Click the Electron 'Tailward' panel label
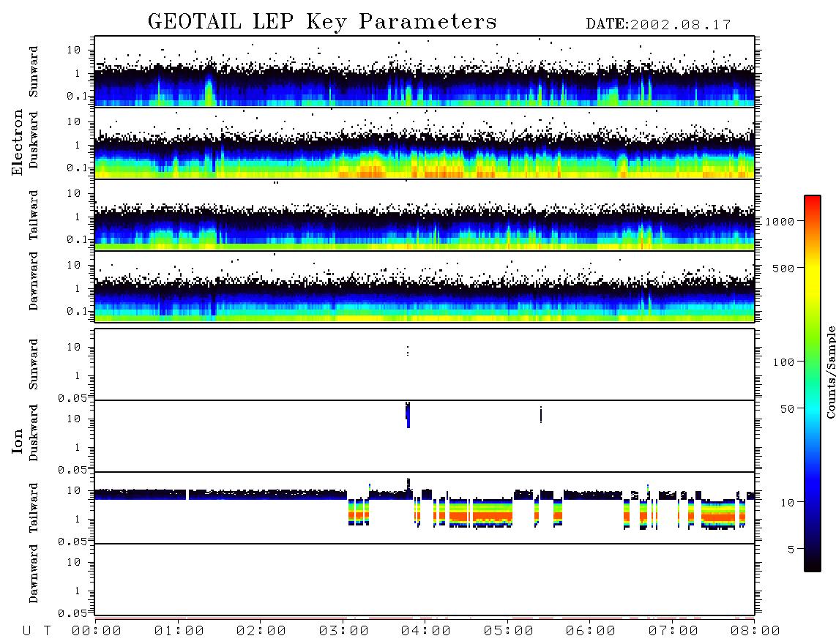Image resolution: width=836 pixels, height=644 pixels. tap(34, 215)
